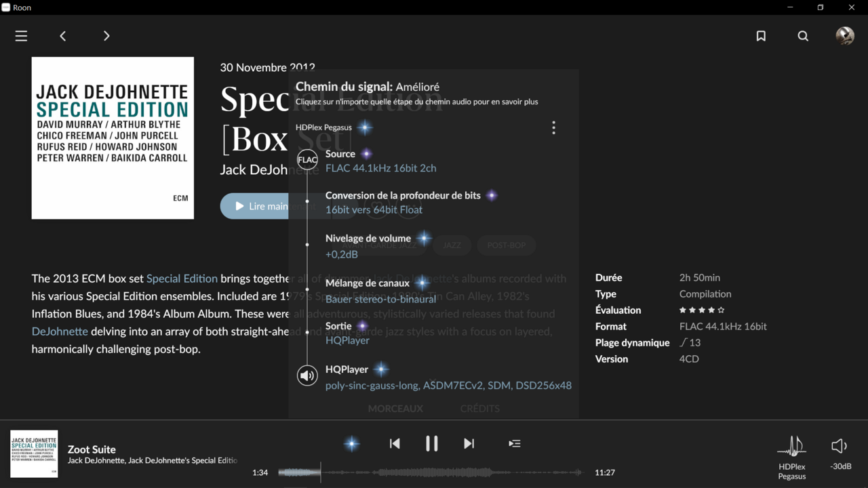868x488 pixels.
Task: Skip to the next track
Action: [x=469, y=443]
